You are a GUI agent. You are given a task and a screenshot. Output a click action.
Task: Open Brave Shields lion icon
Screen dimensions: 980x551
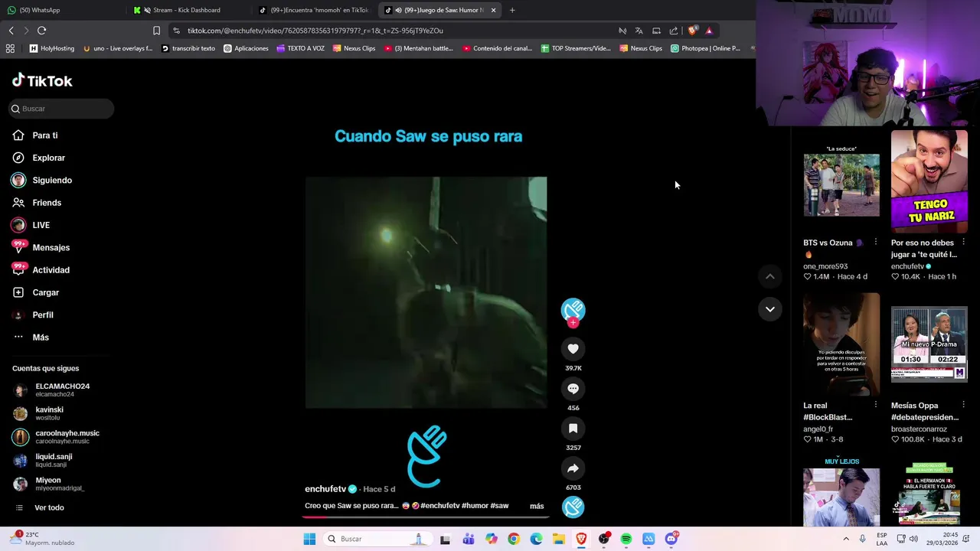[692, 31]
